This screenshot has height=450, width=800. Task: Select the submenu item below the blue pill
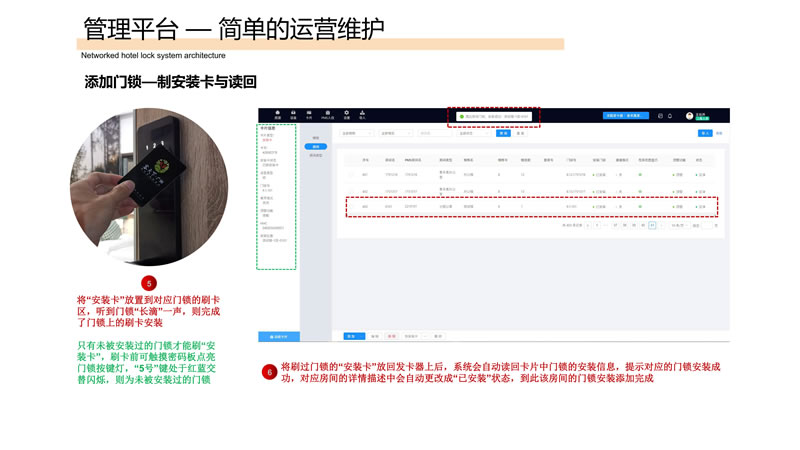(316, 155)
